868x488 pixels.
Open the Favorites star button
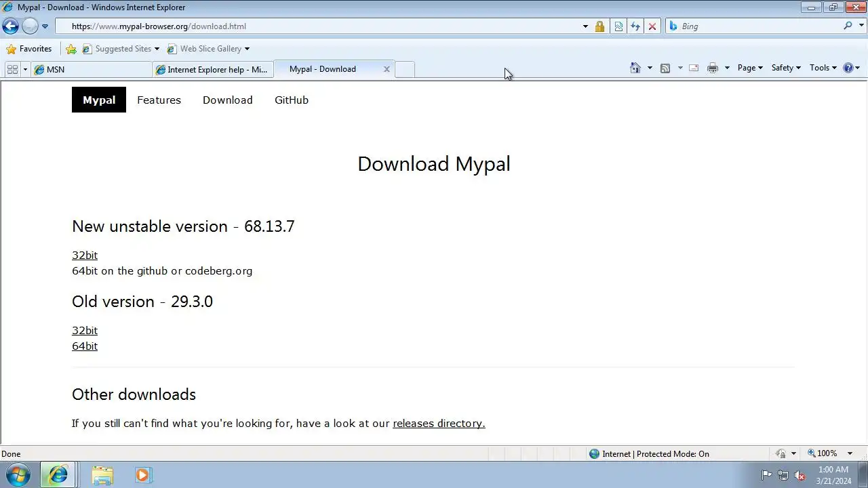click(x=28, y=49)
